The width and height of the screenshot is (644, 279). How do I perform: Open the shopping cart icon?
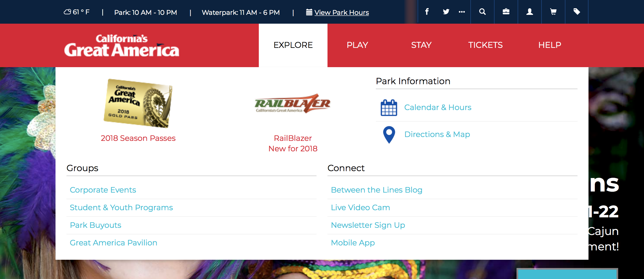coord(553,12)
